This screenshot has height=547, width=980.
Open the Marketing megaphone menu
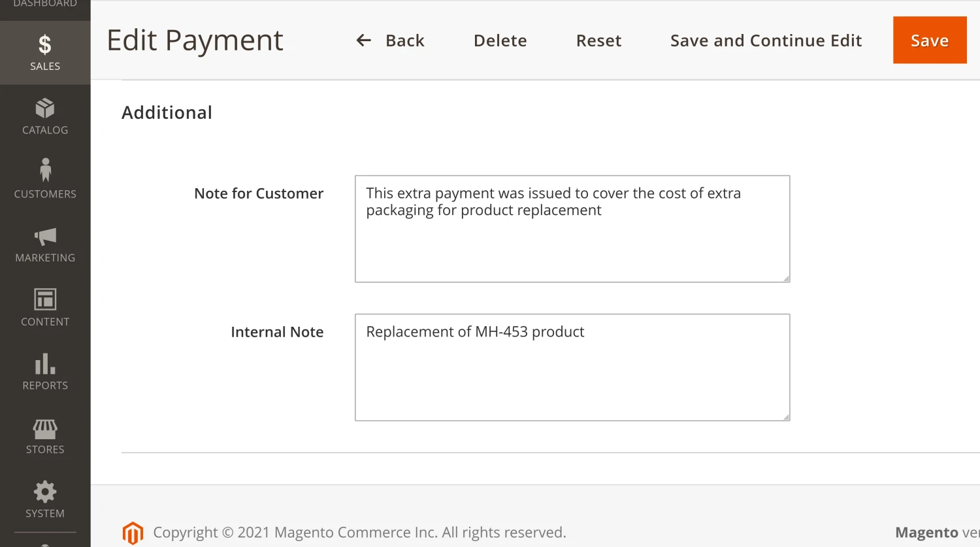pos(45,244)
